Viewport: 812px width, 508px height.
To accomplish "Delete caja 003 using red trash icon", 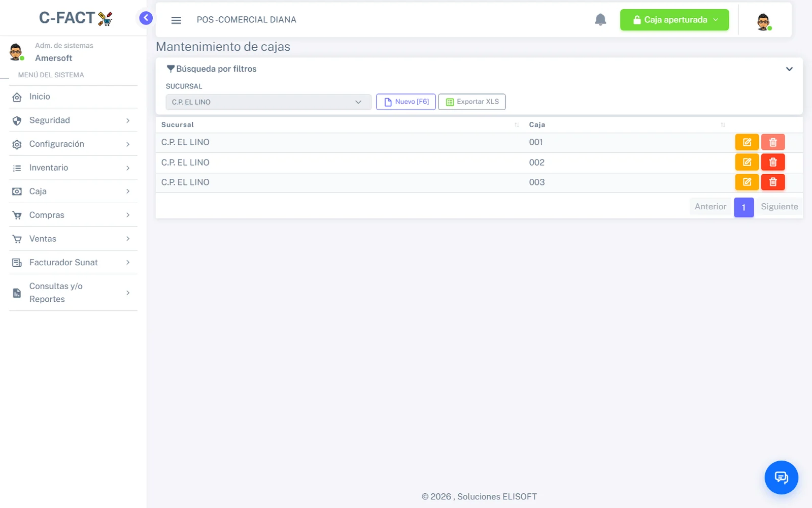I will 773,182.
